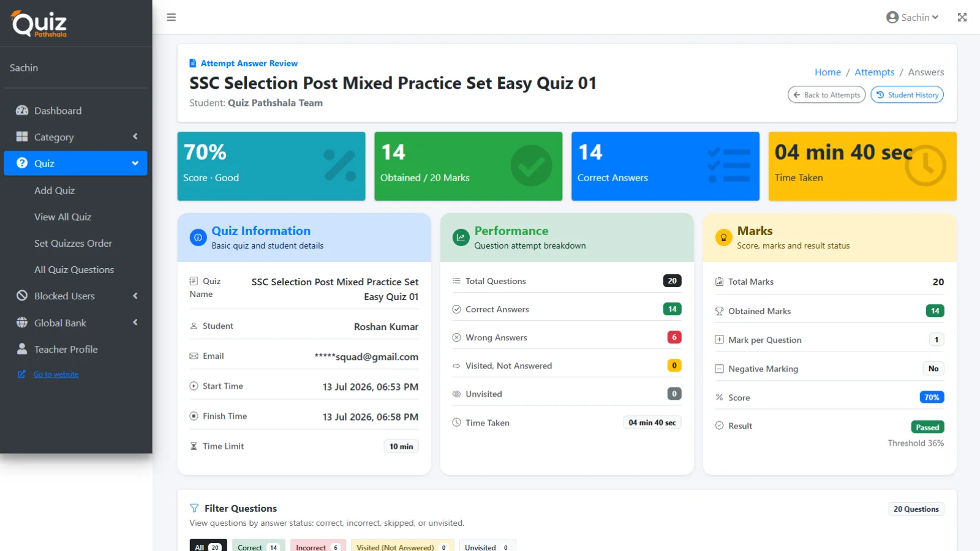Click the Time Limit hourglass icon
The width and height of the screenshot is (980, 551).
[x=194, y=446]
